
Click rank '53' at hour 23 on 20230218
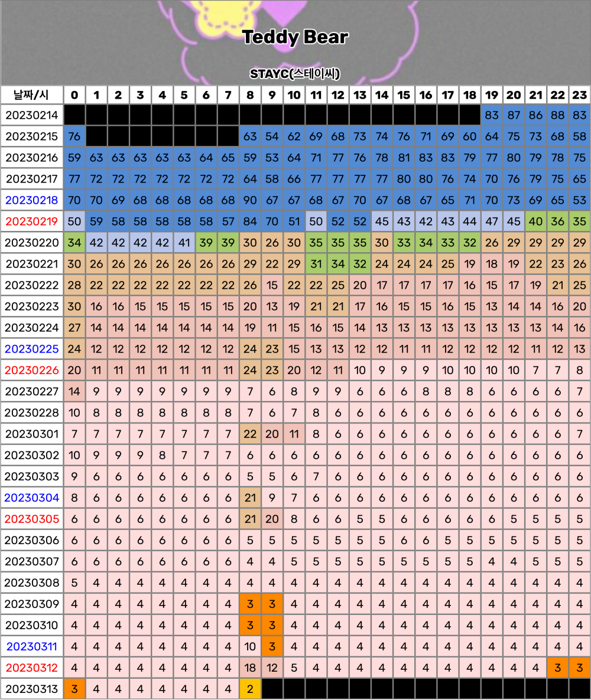pyautogui.click(x=579, y=200)
